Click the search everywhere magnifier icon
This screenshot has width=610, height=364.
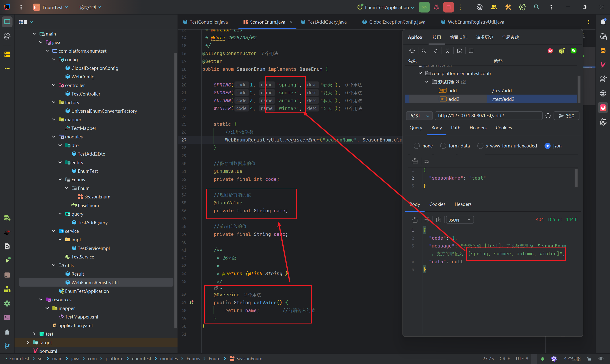(536, 7)
